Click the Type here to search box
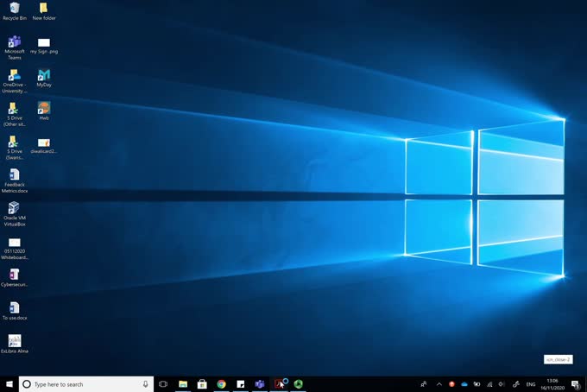Viewport: 587px width, 392px height. [x=82, y=384]
